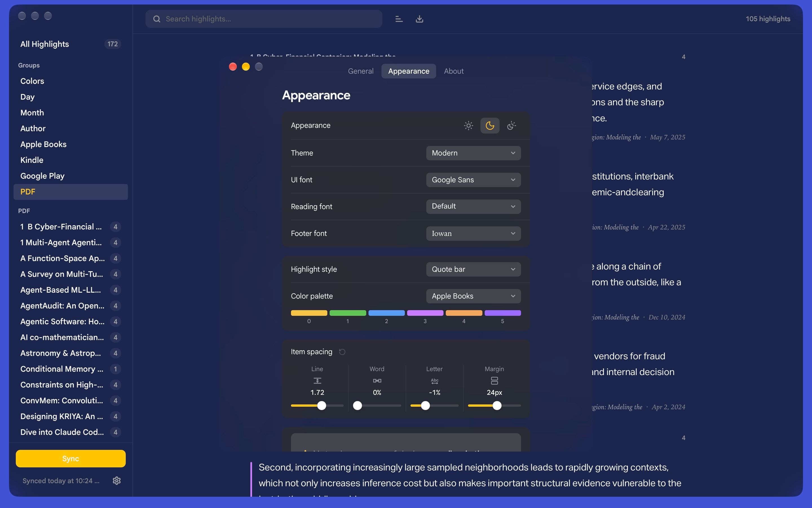Switch to the About tab
This screenshot has height=508, width=812.
pos(454,71)
